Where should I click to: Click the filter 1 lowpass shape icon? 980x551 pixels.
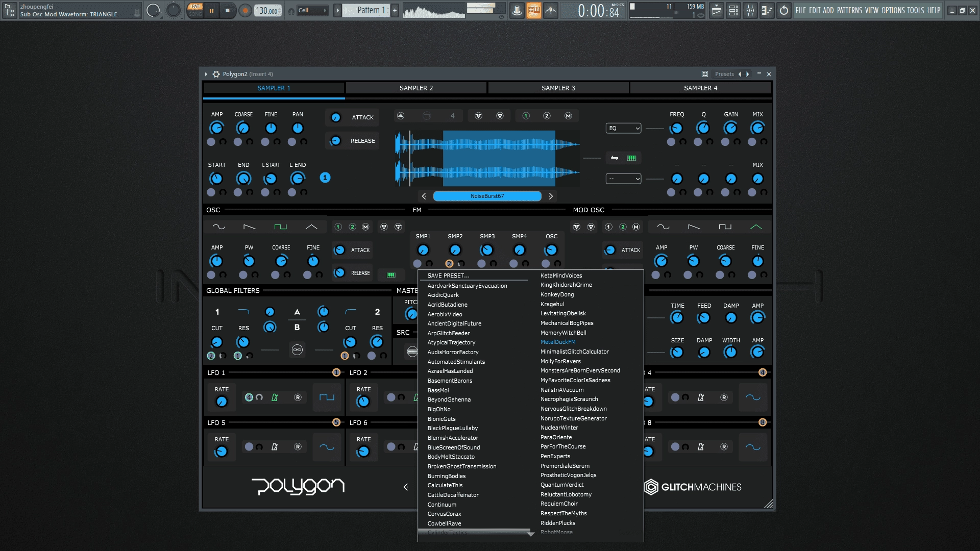(243, 312)
